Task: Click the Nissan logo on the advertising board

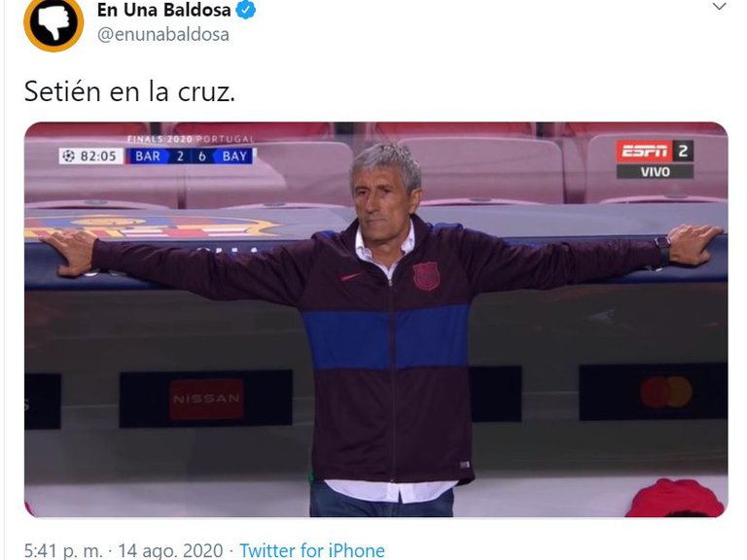Action: [x=206, y=399]
